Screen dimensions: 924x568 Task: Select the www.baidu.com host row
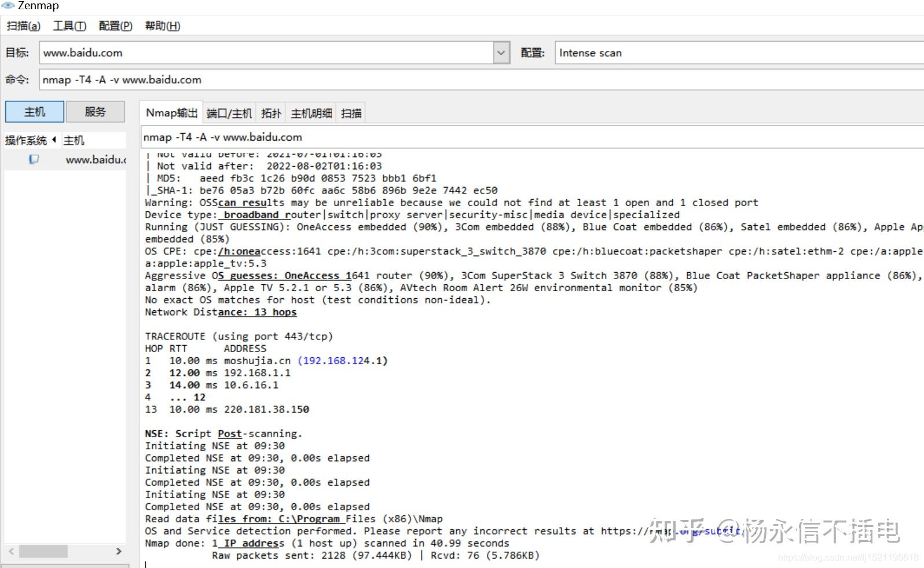click(x=65, y=159)
